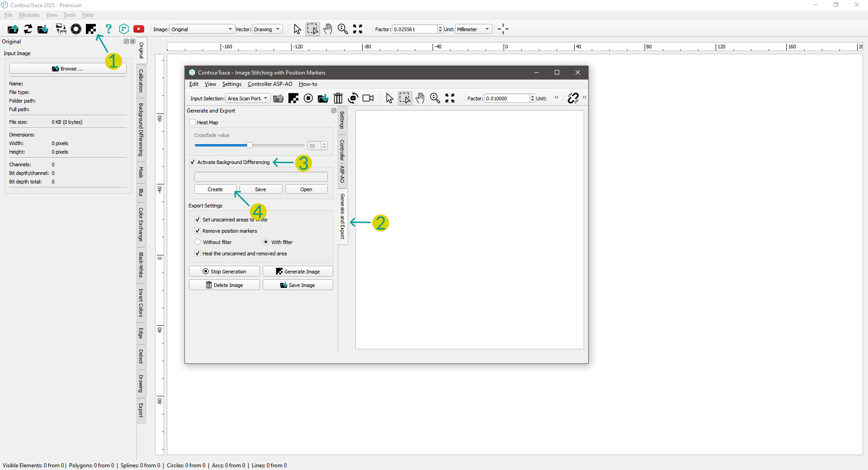The width and height of the screenshot is (868, 470).
Task: Open the Unit dropdown showing Millimeter
Action: click(473, 29)
